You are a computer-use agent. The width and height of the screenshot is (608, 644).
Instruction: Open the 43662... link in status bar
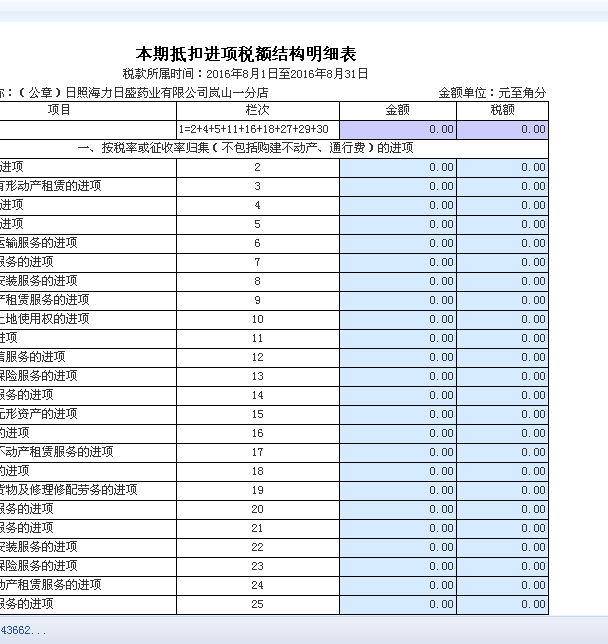pyautogui.click(x=23, y=630)
